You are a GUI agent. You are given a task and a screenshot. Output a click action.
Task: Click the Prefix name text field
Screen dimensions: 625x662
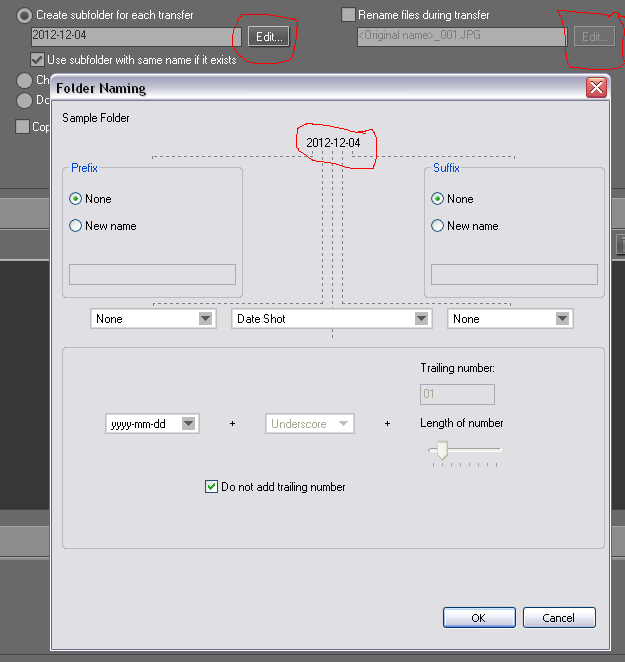point(152,274)
